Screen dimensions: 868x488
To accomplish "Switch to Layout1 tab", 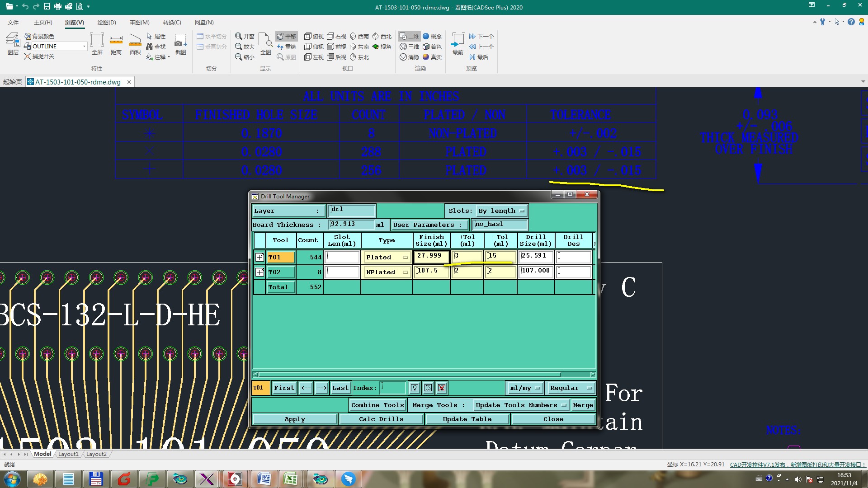I will 68,454.
